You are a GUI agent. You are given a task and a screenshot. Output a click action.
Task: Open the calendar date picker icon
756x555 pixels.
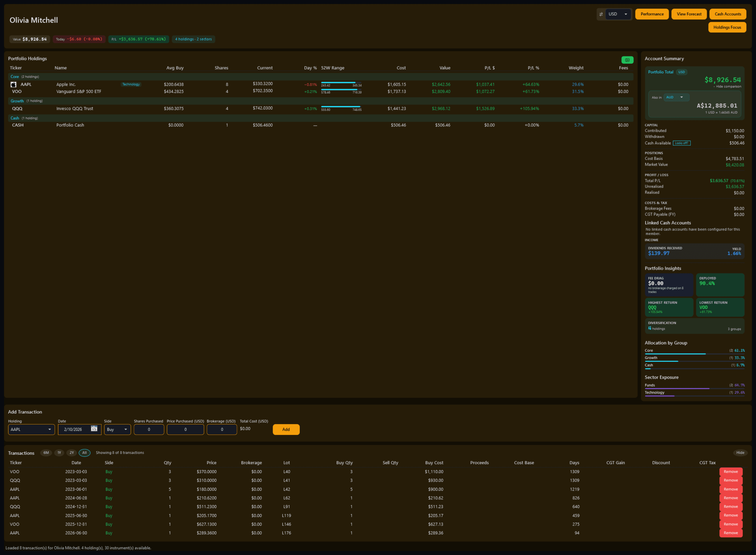(94, 429)
